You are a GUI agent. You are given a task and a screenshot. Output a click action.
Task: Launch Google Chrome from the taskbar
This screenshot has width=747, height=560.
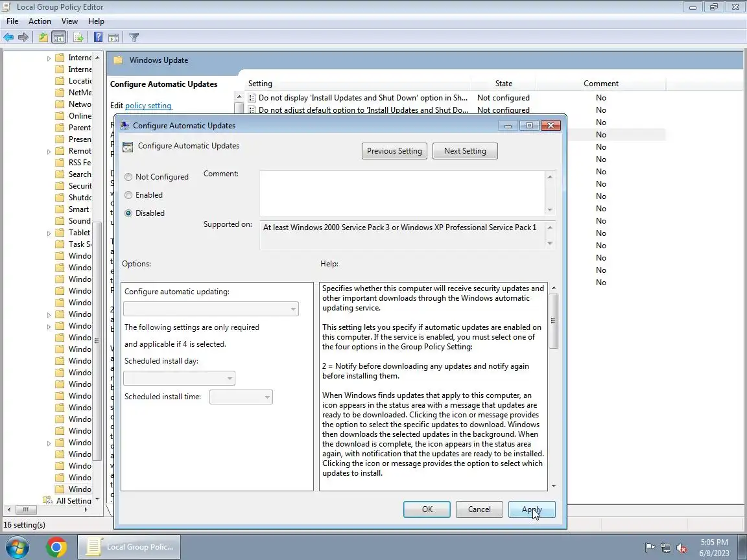pos(56,547)
